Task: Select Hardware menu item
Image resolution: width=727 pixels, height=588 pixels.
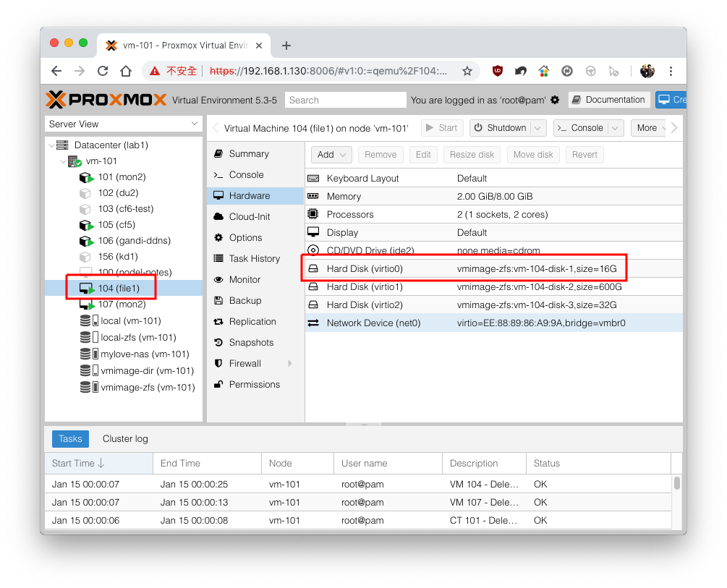Action: tap(255, 196)
